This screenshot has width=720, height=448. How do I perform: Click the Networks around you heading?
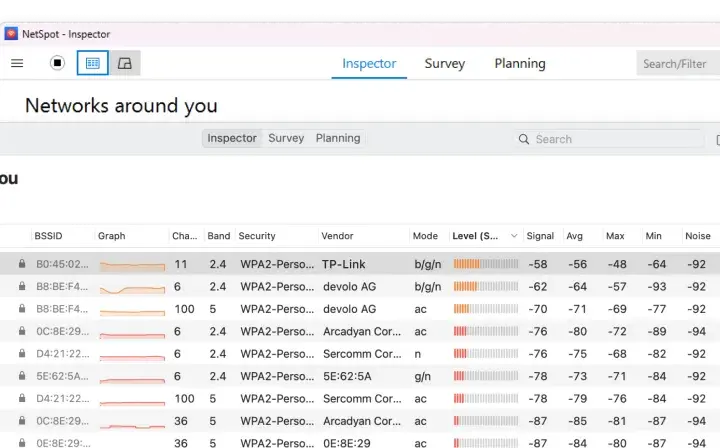point(121,106)
